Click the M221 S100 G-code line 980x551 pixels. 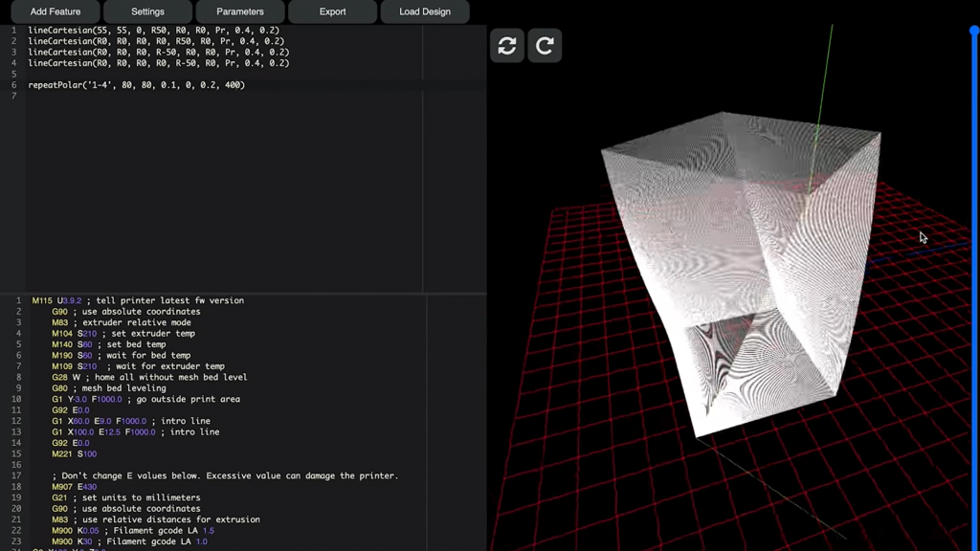pos(75,454)
